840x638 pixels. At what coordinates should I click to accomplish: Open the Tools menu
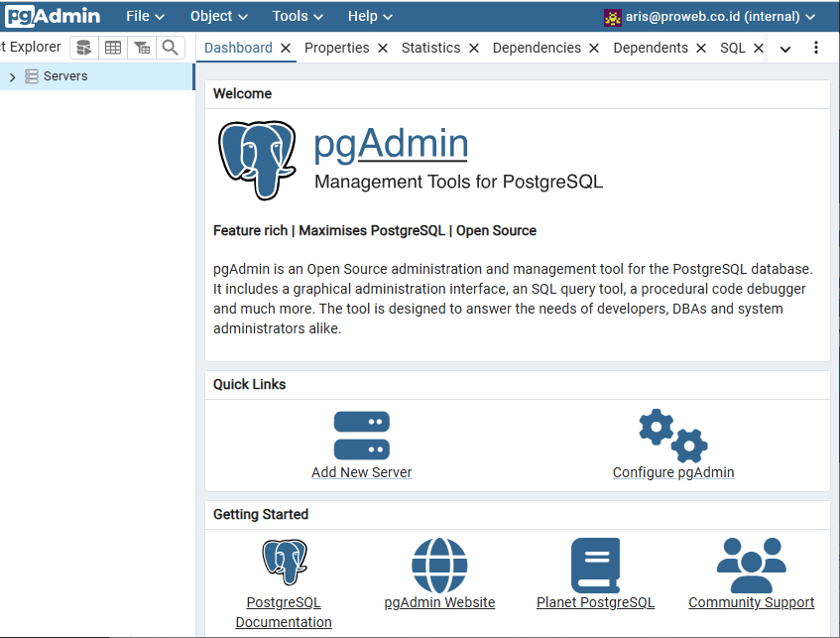(298, 16)
